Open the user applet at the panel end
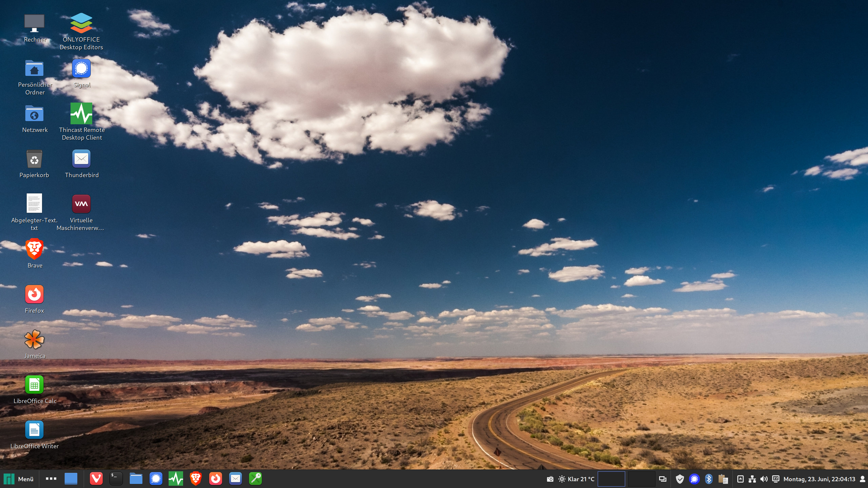This screenshot has height=488, width=868. coord(862,479)
